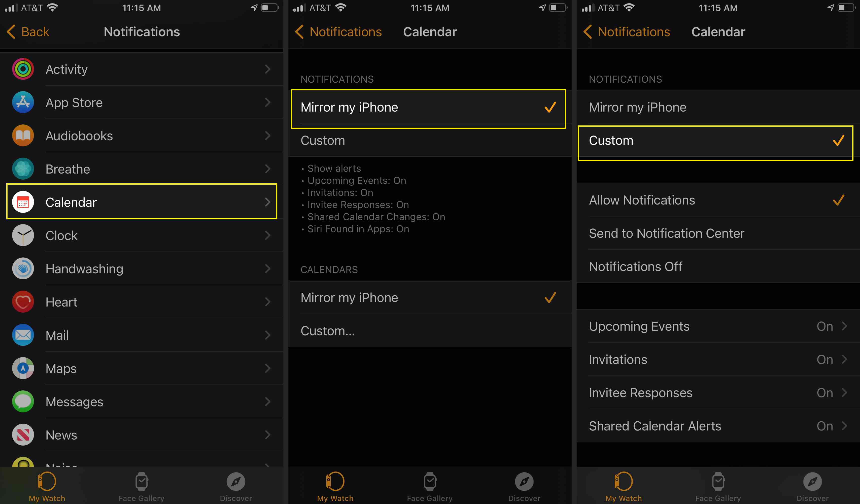Open the Breathe notifications settings

click(143, 169)
